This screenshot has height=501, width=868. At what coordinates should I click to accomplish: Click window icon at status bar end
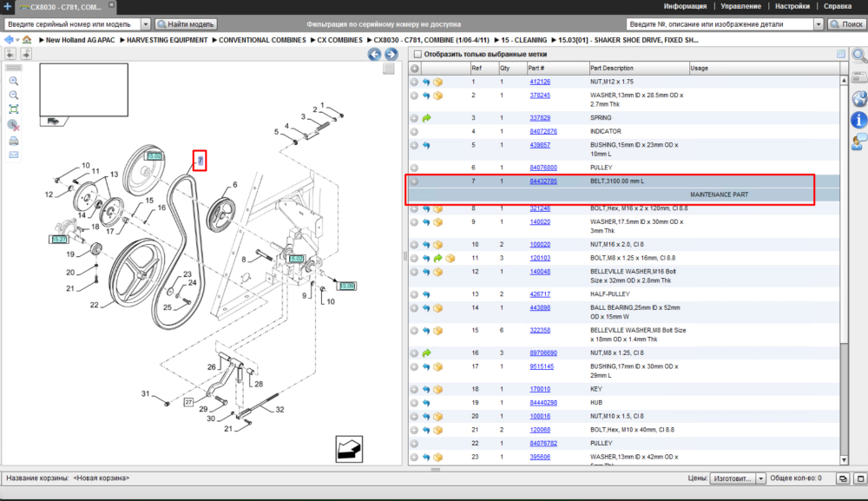[x=860, y=478]
